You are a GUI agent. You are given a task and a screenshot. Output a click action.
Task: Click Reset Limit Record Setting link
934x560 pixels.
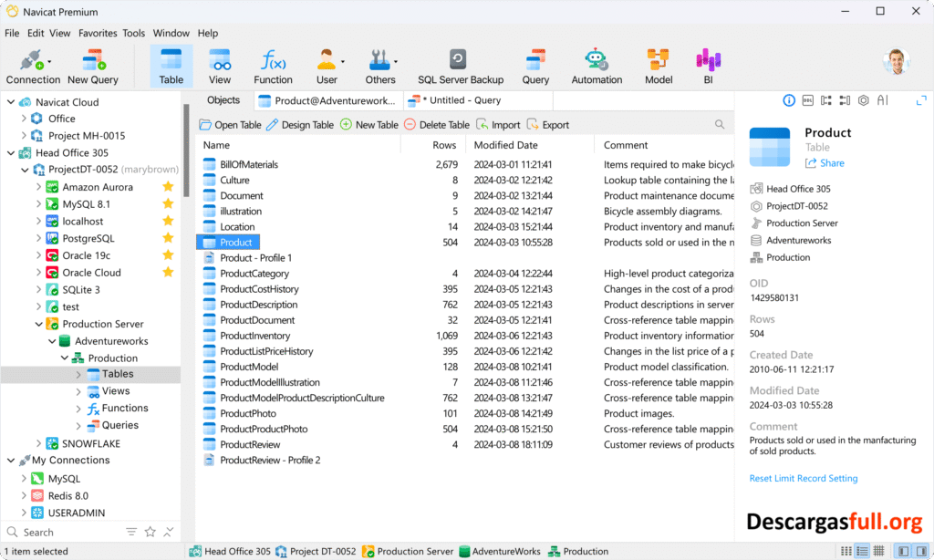pos(803,478)
